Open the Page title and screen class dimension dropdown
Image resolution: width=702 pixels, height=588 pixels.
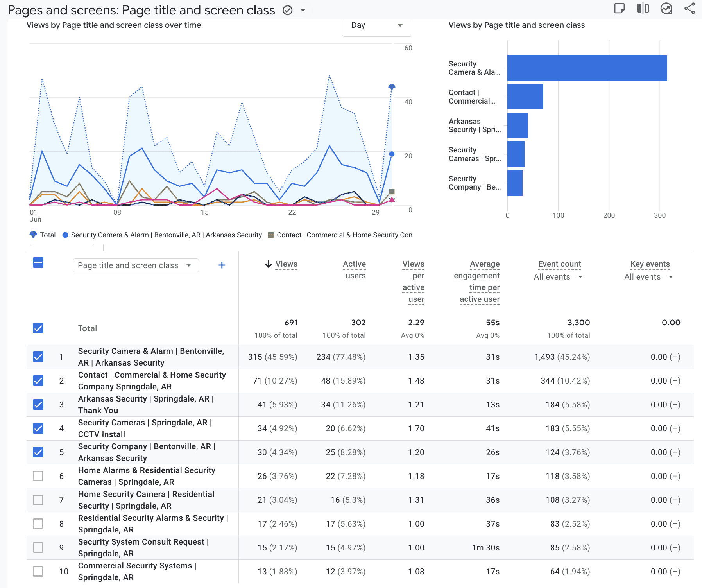coord(136,265)
